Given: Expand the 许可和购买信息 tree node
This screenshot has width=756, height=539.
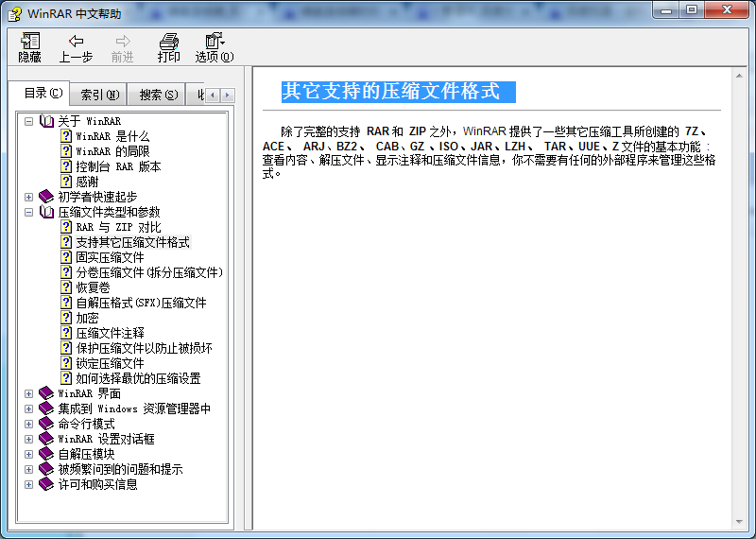Looking at the screenshot, I should [29, 484].
